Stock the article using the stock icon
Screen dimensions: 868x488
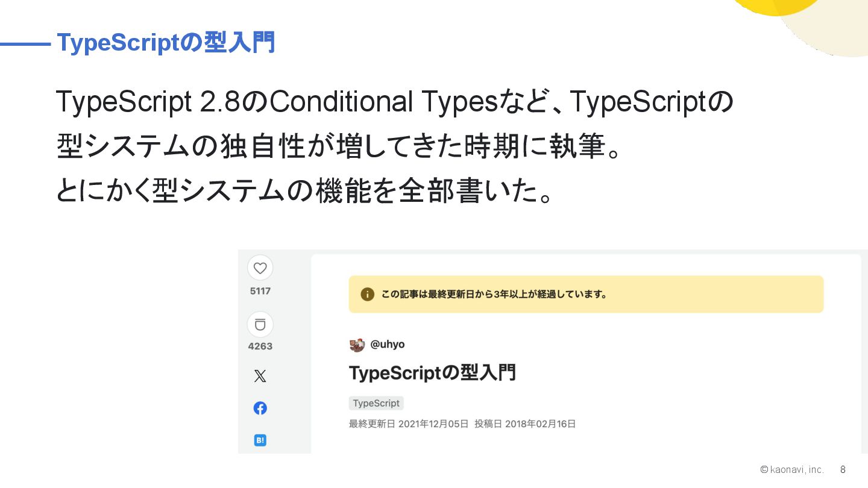260,325
